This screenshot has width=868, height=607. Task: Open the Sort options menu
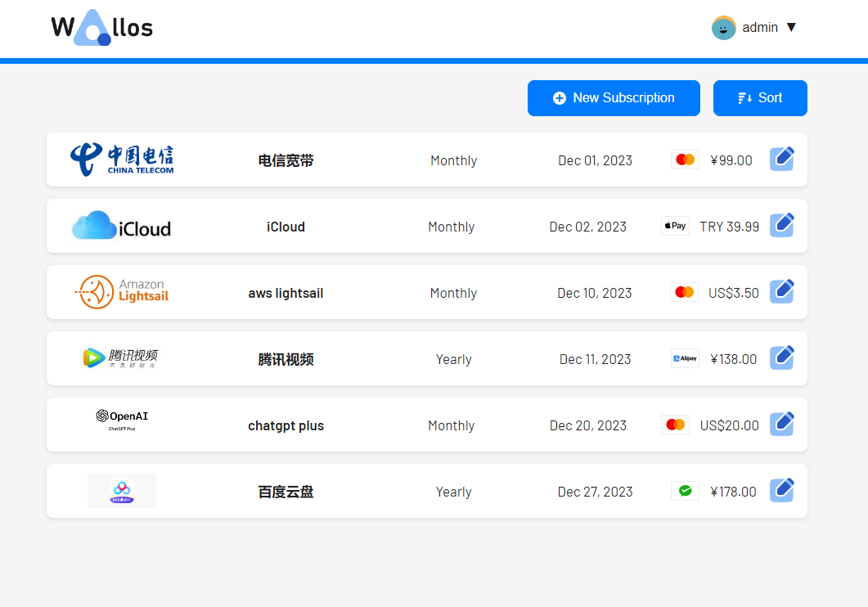[760, 98]
